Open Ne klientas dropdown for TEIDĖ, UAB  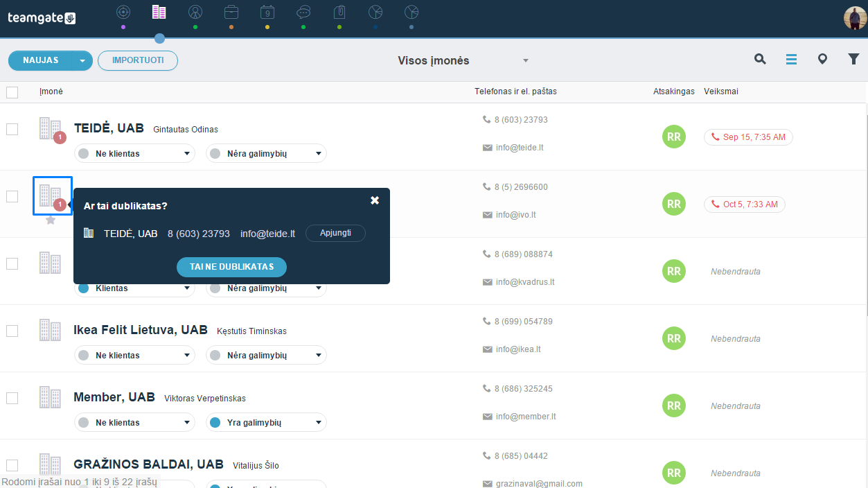134,154
